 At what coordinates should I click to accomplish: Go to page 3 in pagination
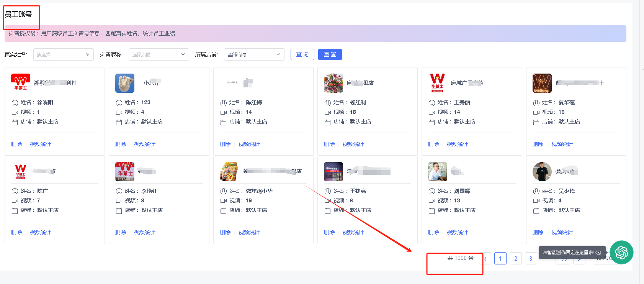[531, 258]
